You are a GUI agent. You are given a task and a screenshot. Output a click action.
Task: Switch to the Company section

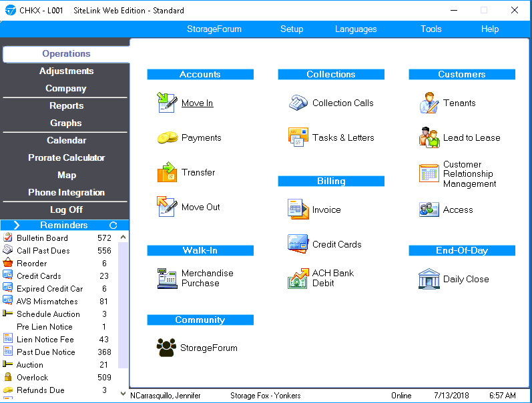pyautogui.click(x=66, y=88)
